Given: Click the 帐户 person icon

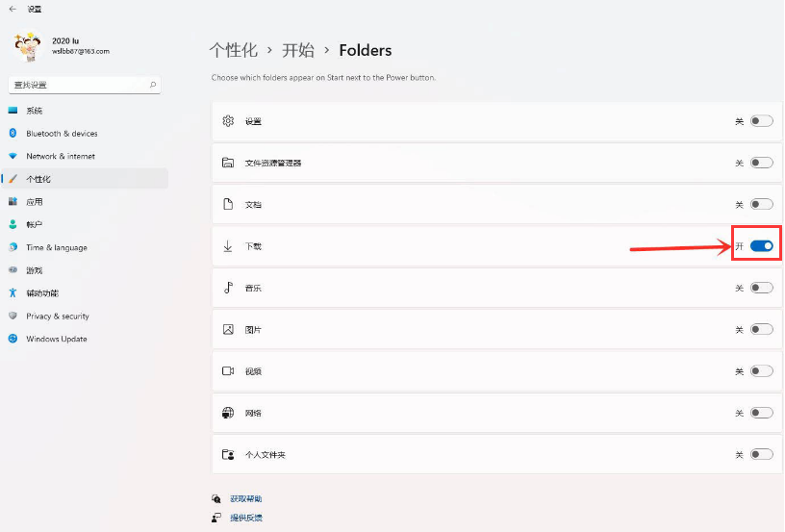Looking at the screenshot, I should [x=13, y=224].
